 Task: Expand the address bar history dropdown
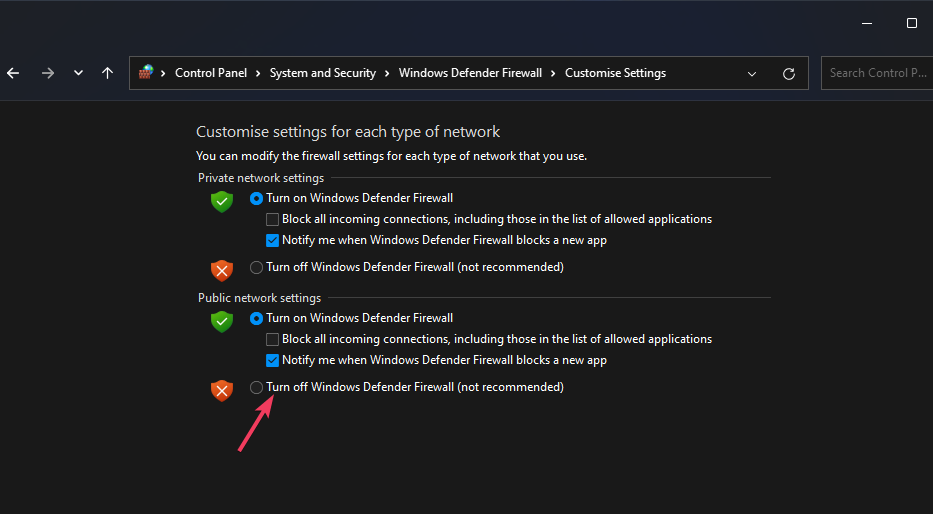pyautogui.click(x=752, y=74)
